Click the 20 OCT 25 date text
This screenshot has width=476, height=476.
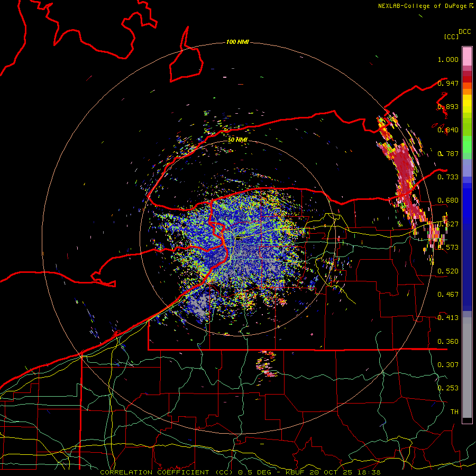331,472
